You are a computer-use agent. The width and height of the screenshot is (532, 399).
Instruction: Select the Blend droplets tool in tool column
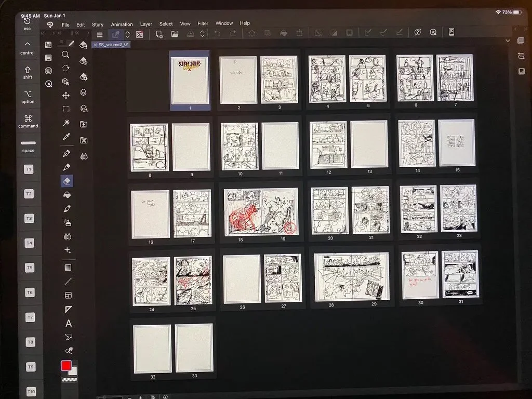67,236
